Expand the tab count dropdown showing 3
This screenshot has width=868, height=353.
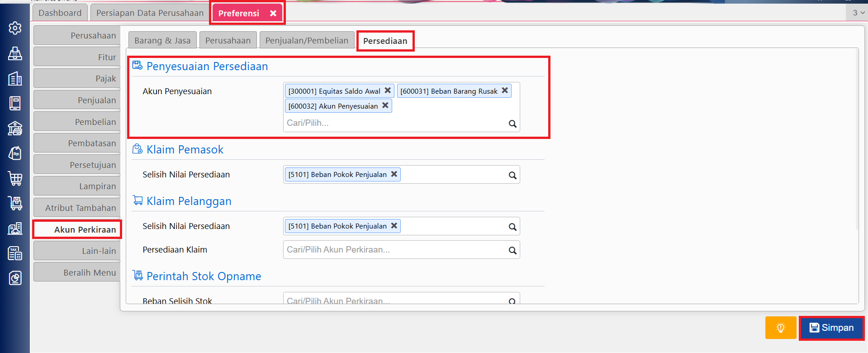click(858, 13)
